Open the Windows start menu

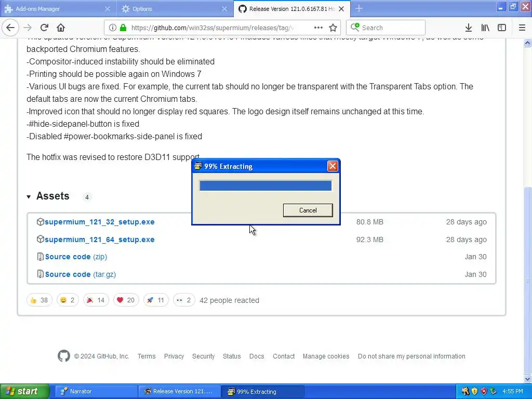click(24, 391)
